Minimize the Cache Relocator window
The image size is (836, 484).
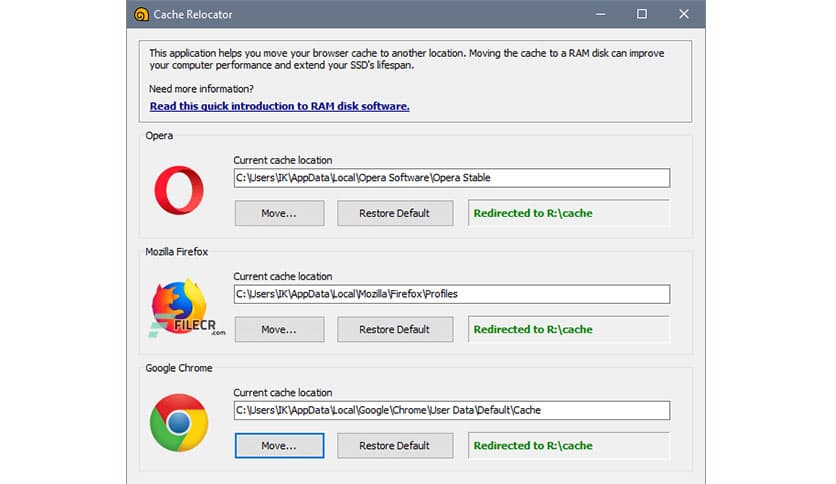coord(600,14)
